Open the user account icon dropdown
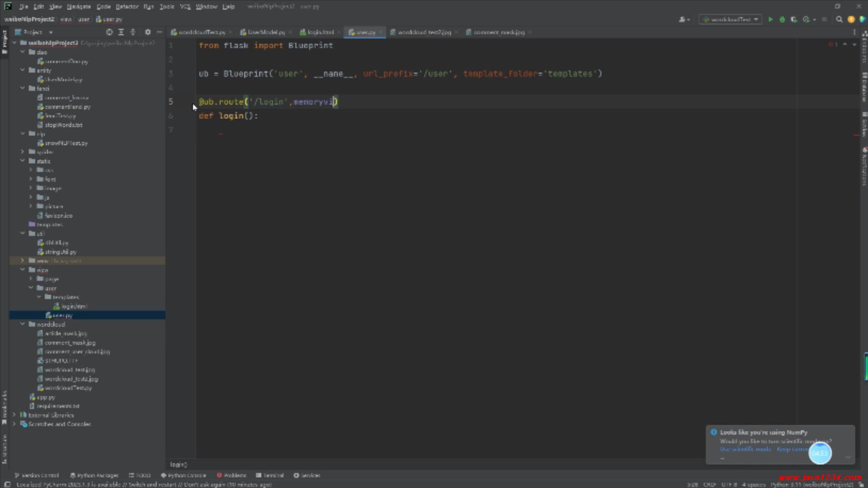 (684, 19)
